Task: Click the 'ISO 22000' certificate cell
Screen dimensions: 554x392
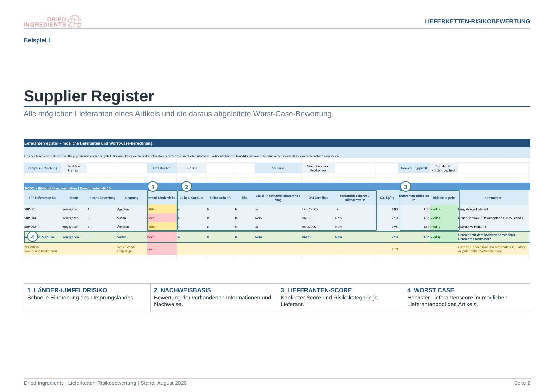Action: pyautogui.click(x=309, y=227)
